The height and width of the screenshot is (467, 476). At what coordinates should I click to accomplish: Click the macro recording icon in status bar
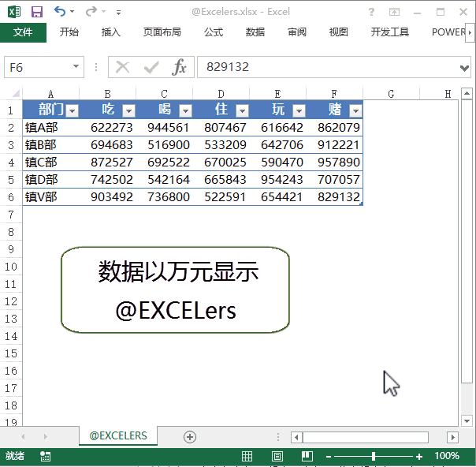click(x=45, y=456)
